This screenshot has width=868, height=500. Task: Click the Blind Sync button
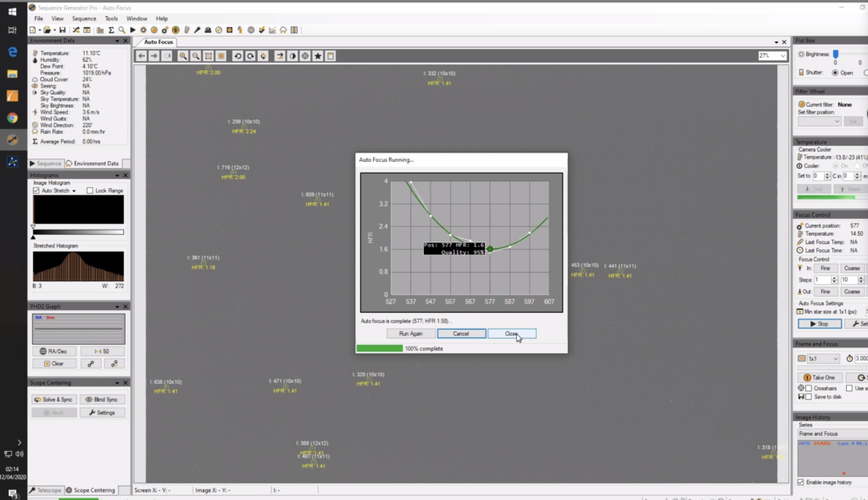click(103, 399)
